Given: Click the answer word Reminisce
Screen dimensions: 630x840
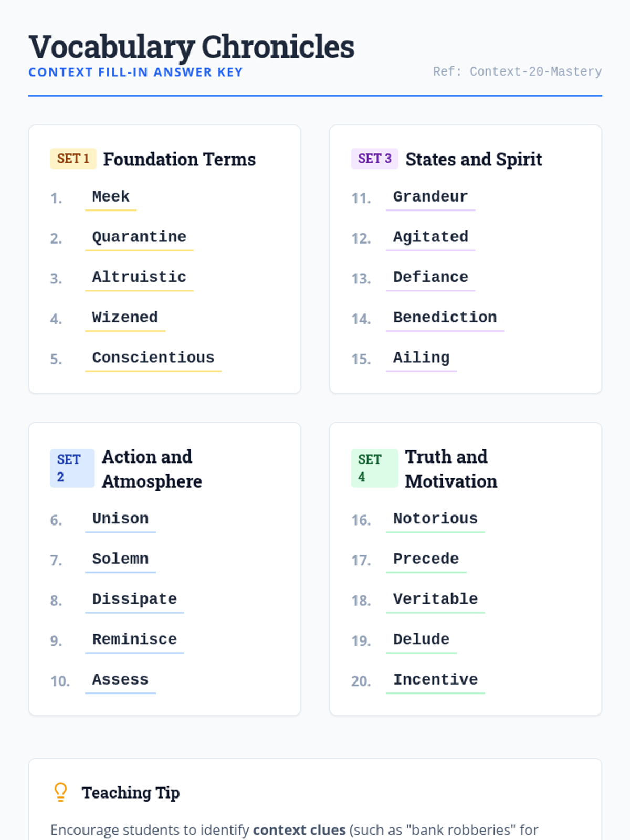Looking at the screenshot, I should click(x=134, y=639).
